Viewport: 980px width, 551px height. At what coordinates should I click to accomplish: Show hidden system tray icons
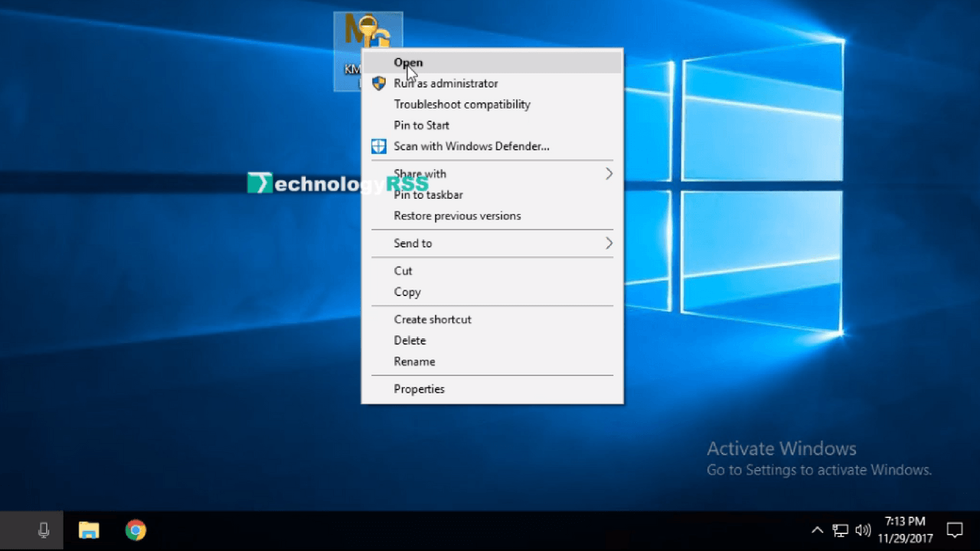(817, 530)
